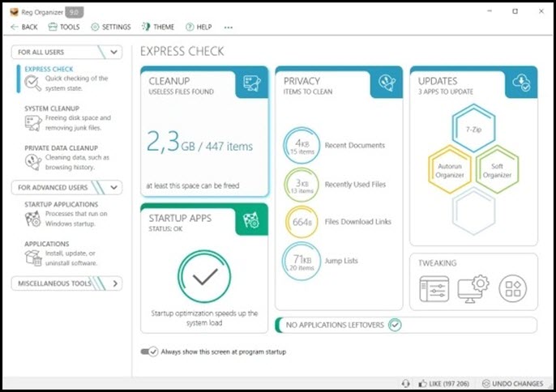Click the Private Data Cleanup sidebar icon
This screenshot has width=556, height=392.
(33, 162)
